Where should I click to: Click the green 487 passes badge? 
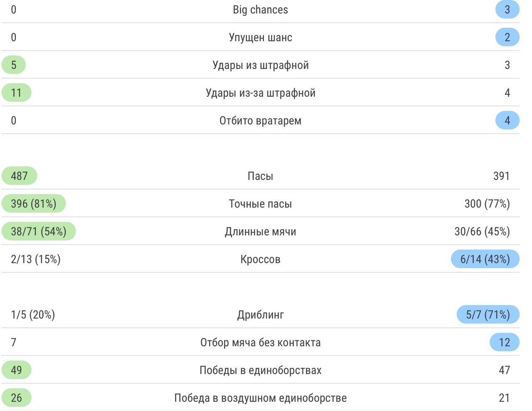(19, 176)
